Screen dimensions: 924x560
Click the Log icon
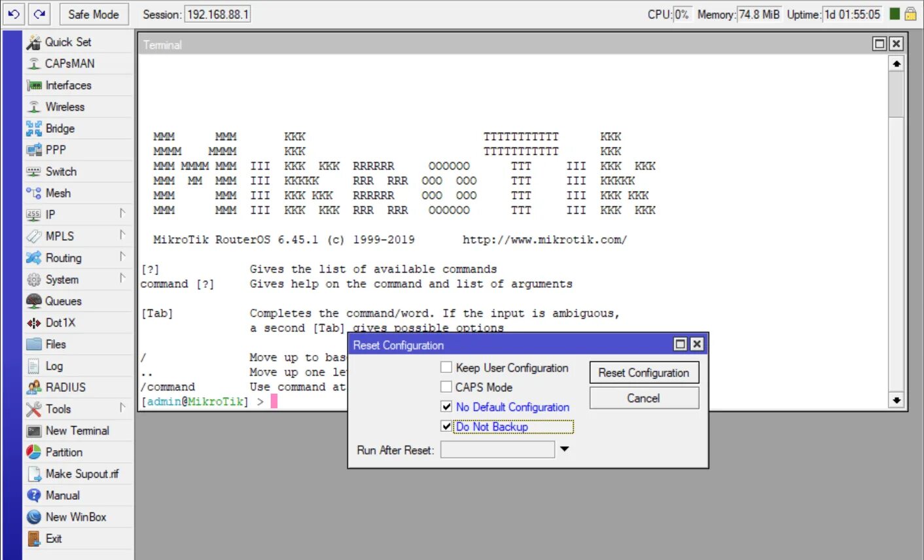tap(34, 366)
